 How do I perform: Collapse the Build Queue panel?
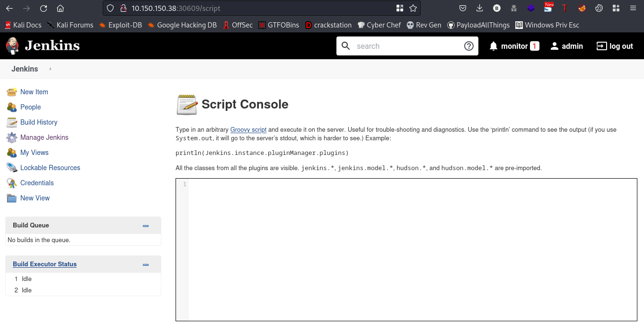(x=146, y=226)
